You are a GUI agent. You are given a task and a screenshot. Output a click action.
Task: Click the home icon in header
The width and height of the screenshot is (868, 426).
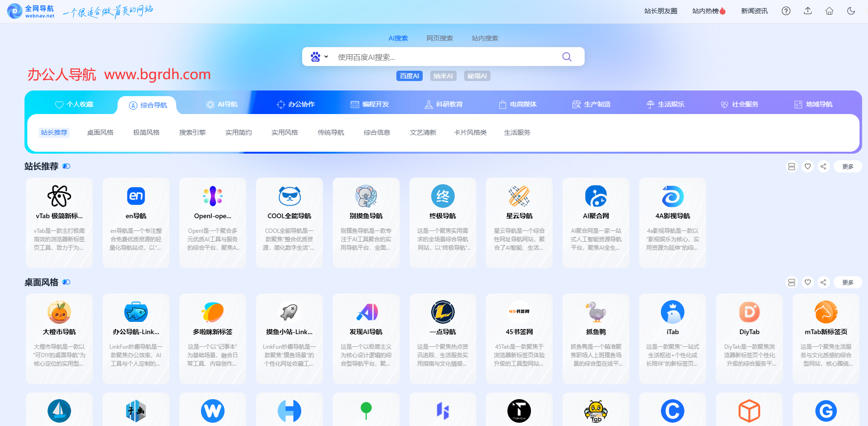(829, 11)
